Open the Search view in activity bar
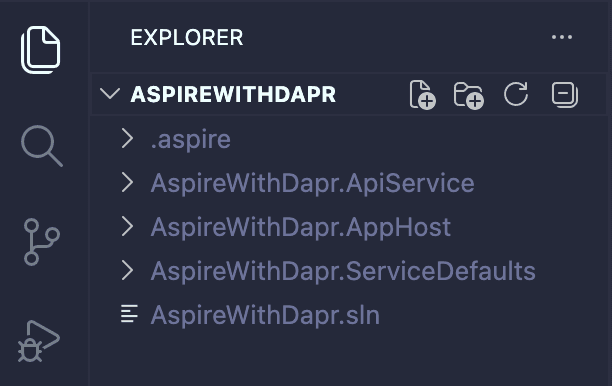Viewport: 612px width, 386px height. click(x=41, y=146)
